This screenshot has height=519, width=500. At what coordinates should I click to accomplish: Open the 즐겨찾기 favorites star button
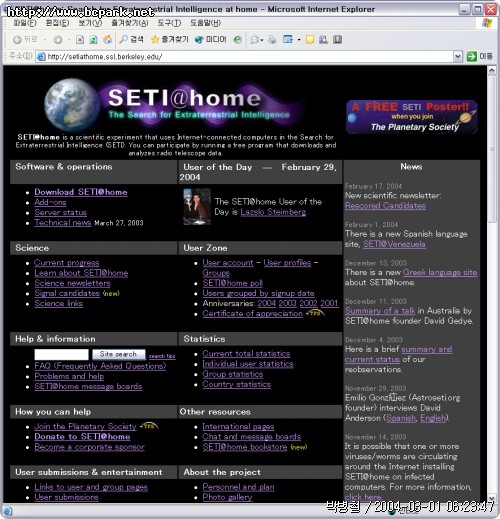click(x=169, y=40)
